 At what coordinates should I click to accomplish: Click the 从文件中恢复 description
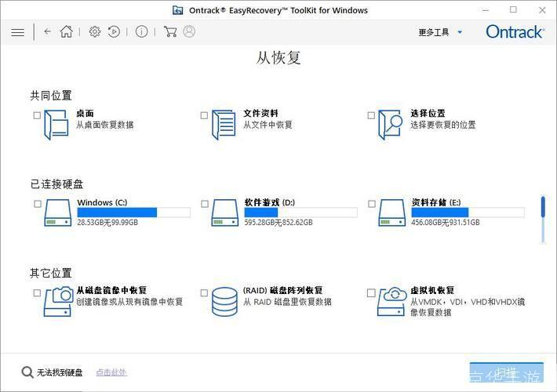click(x=268, y=125)
